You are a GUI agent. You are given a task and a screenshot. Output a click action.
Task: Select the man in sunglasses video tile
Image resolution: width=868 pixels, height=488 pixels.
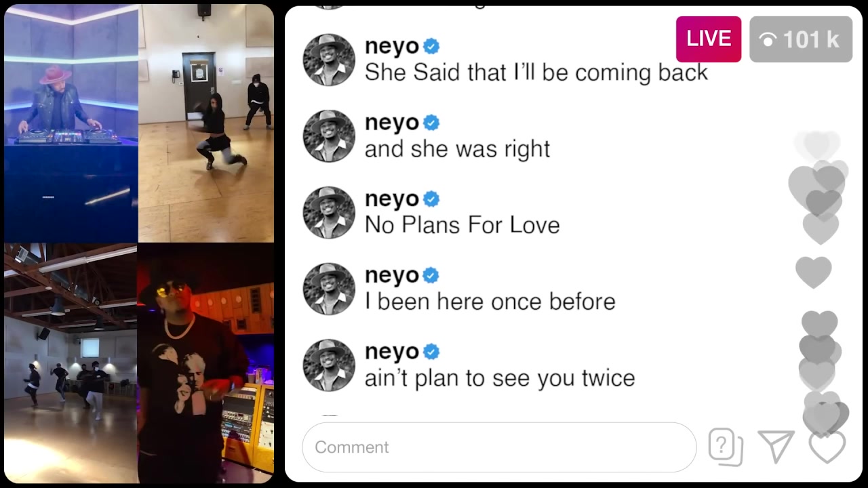[x=205, y=363]
